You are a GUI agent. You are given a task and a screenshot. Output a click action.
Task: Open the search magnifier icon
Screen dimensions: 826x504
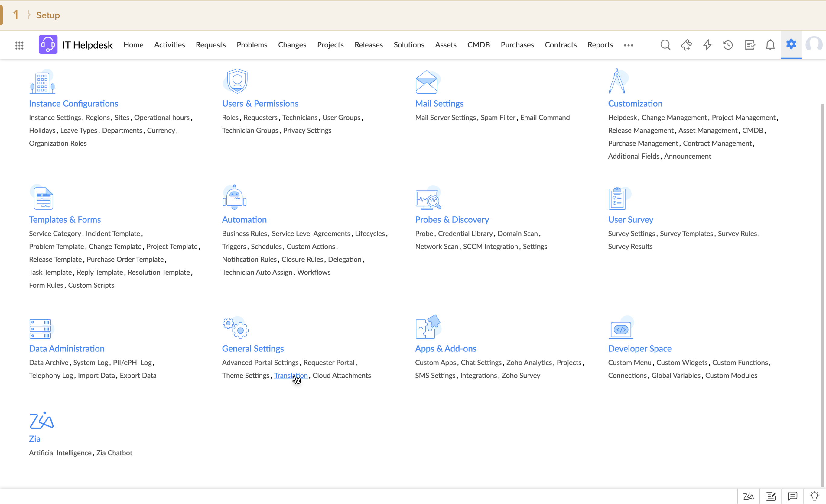pyautogui.click(x=665, y=45)
